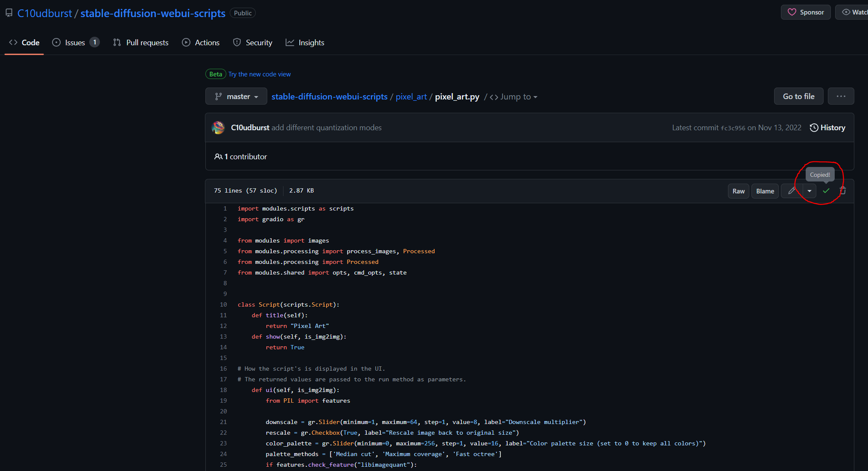
Task: Click the trash delete file icon
Action: click(x=843, y=191)
